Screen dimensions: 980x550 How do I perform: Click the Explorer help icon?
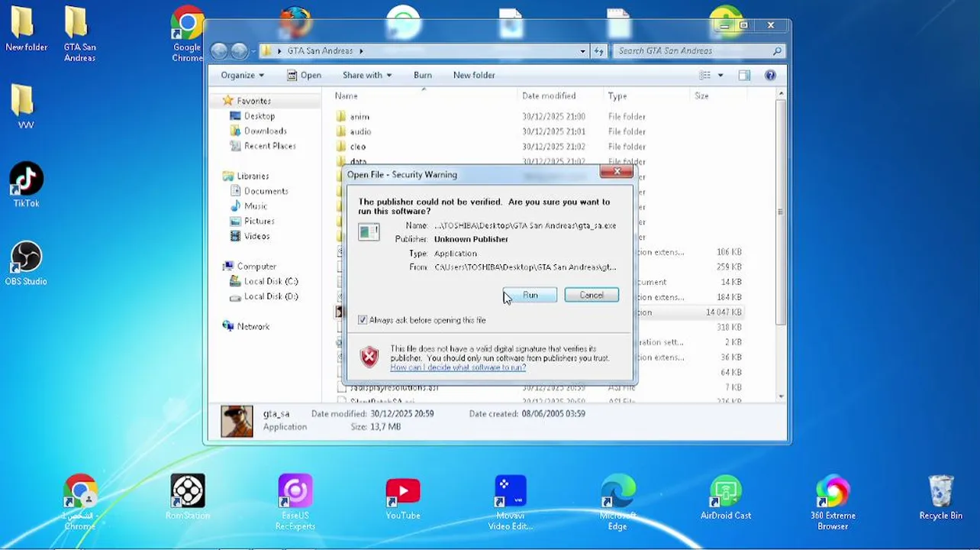[770, 75]
